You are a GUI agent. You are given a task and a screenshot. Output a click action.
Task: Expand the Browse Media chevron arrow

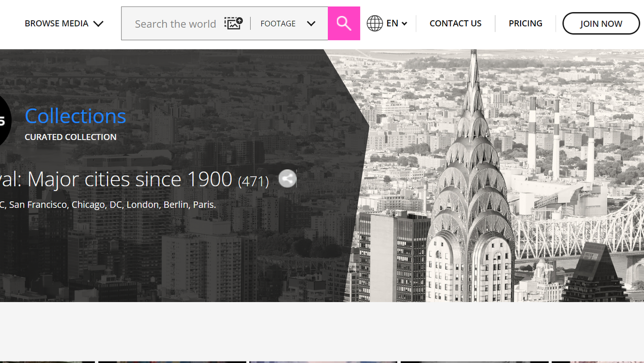[x=98, y=24]
